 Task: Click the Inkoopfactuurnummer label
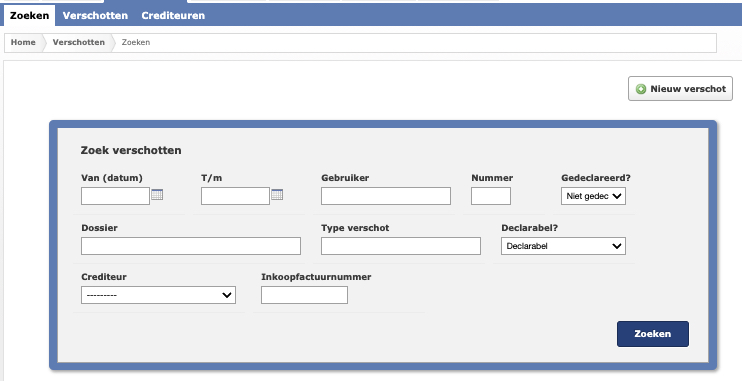click(x=316, y=277)
